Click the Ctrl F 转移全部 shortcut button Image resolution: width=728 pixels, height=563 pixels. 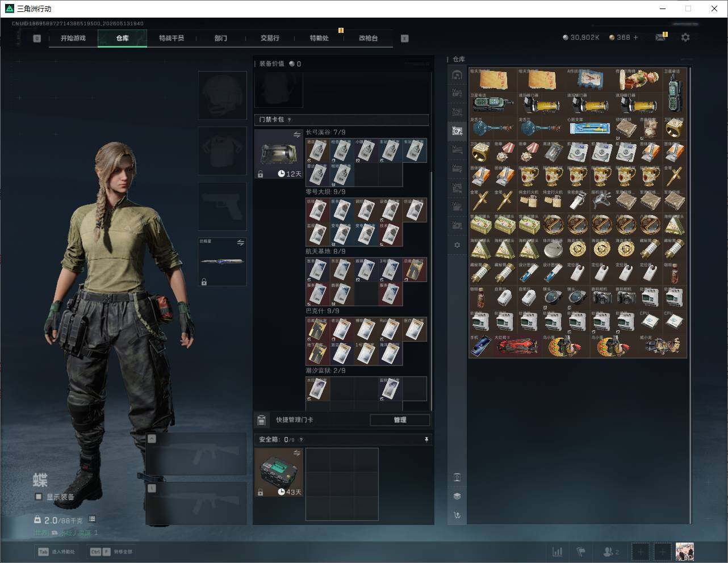tap(111, 552)
